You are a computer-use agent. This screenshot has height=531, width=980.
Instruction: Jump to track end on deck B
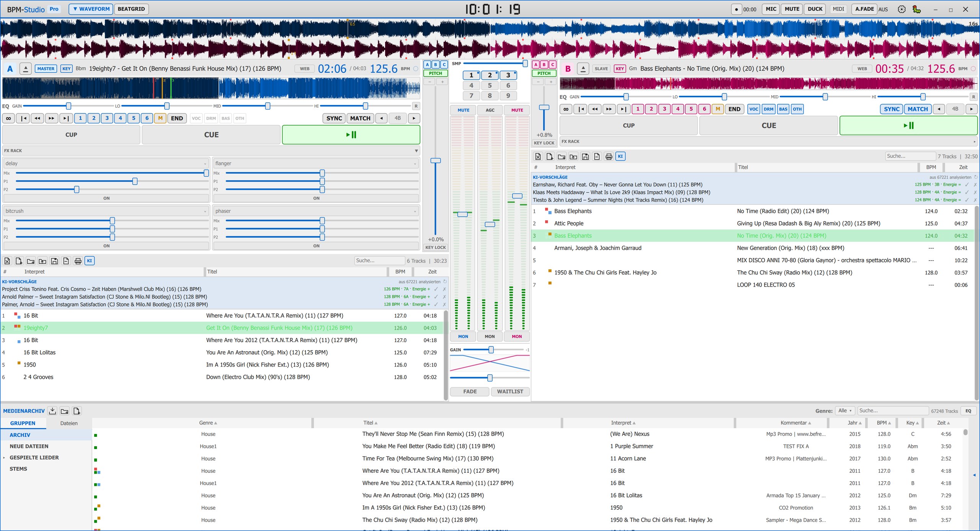pos(623,109)
